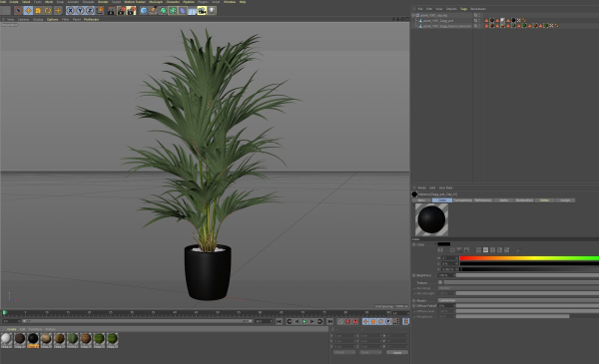Open the MoGraph menu
This screenshot has height=364, width=599.
156,2
